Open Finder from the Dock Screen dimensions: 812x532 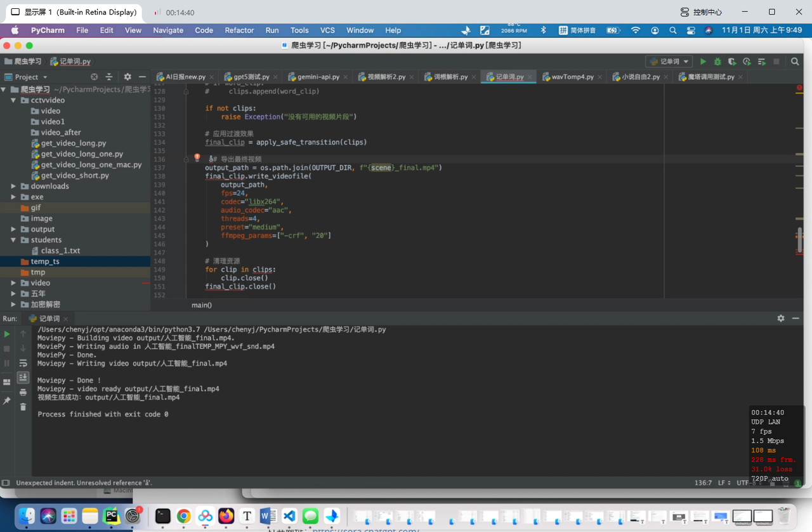click(27, 515)
